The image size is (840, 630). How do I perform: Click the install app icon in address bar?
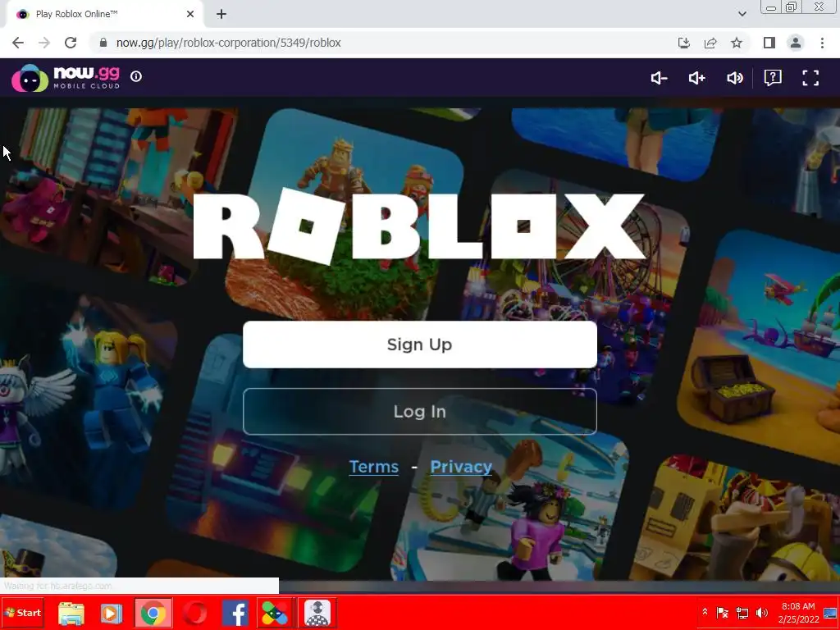[x=684, y=43]
